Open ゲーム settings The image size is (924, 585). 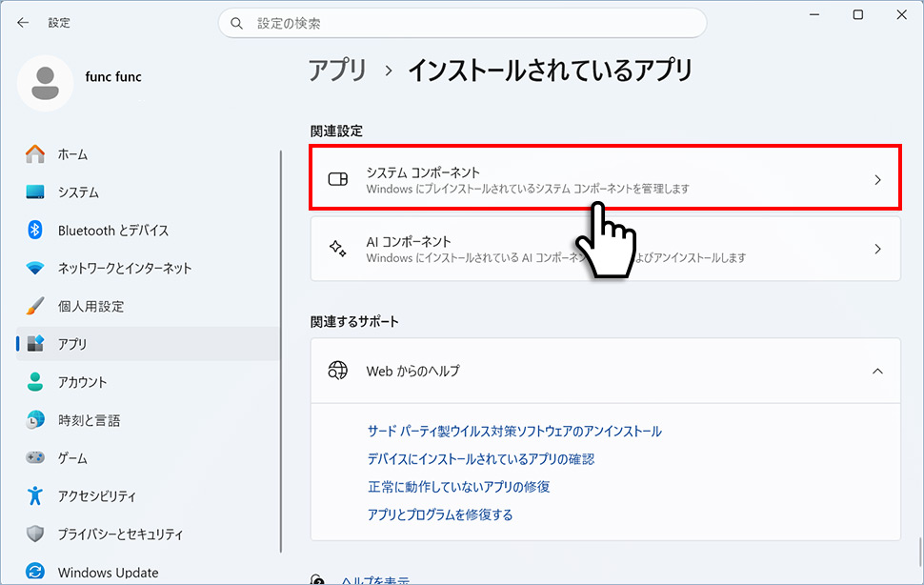[148, 457]
